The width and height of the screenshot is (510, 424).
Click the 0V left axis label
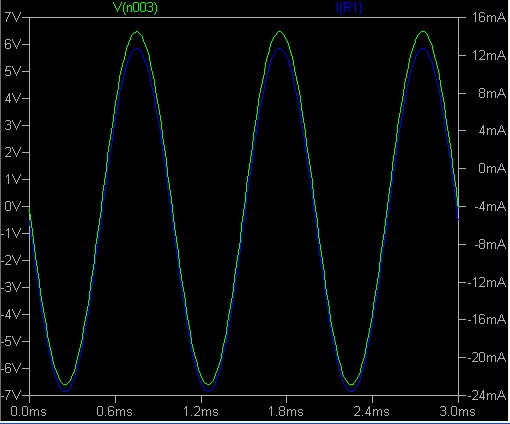12,206
